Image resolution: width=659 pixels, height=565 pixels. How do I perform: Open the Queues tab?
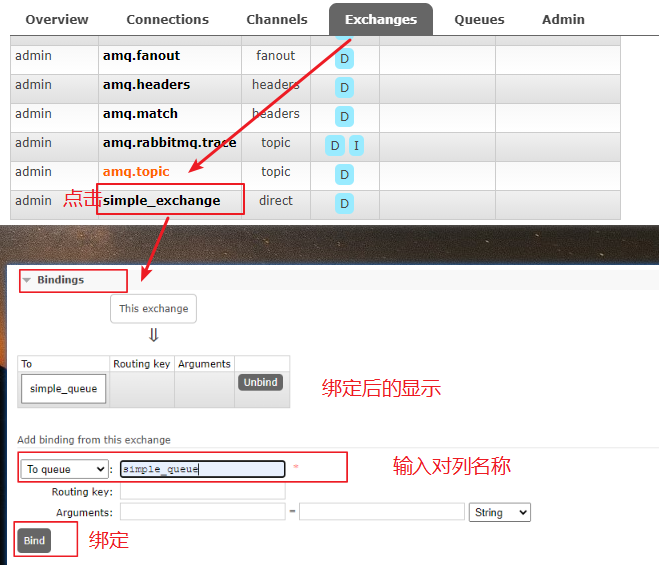tap(479, 20)
